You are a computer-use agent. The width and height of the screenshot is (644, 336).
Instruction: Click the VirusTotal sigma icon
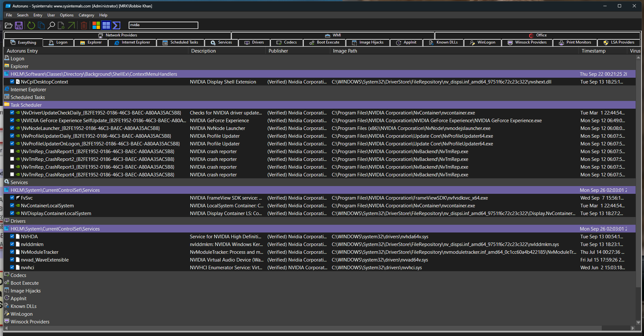tap(116, 25)
